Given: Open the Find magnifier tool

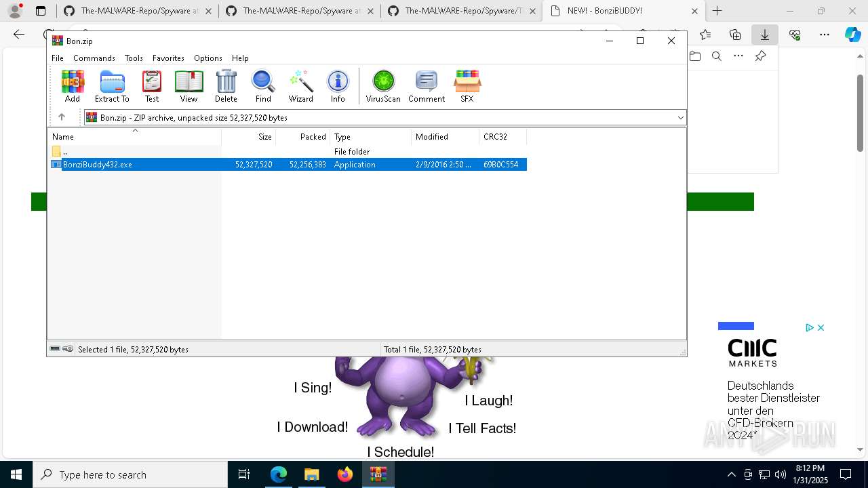Looking at the screenshot, I should [263, 86].
